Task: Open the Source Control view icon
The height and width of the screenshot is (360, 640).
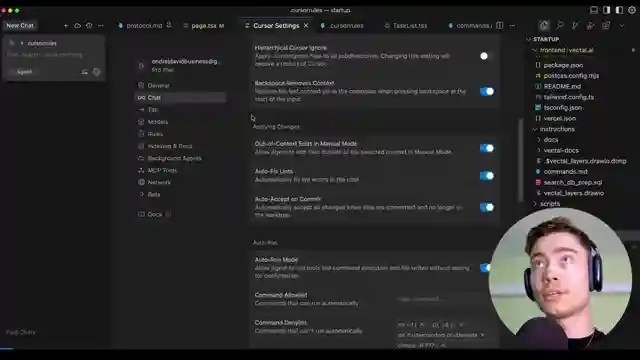Action: (x=575, y=25)
